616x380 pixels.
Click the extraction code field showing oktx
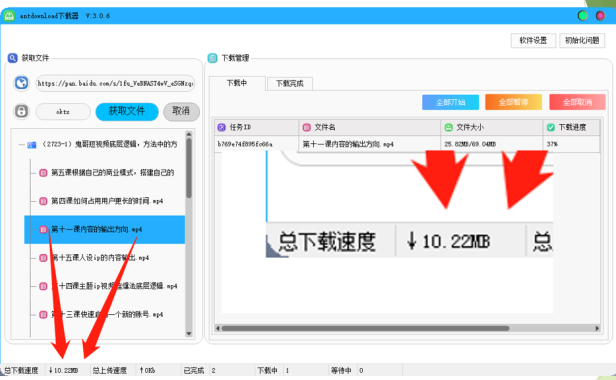pyautogui.click(x=63, y=112)
